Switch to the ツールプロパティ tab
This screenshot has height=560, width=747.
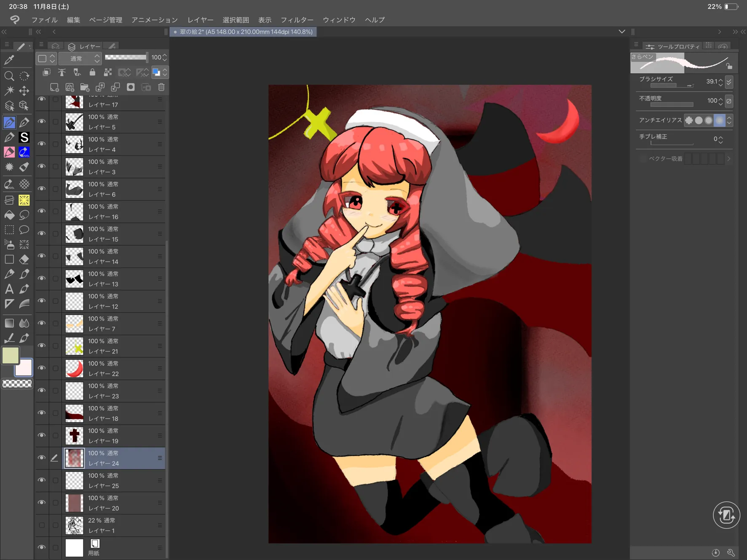pyautogui.click(x=673, y=46)
